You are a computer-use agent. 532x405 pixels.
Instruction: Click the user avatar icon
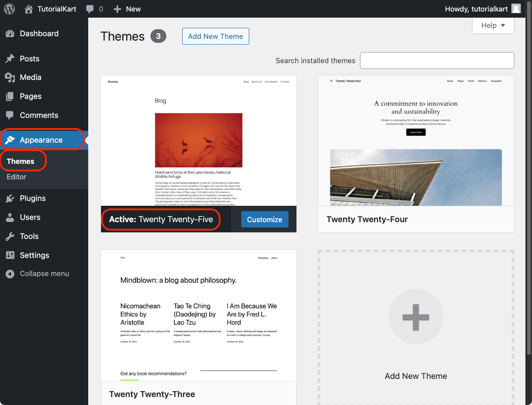(516, 9)
